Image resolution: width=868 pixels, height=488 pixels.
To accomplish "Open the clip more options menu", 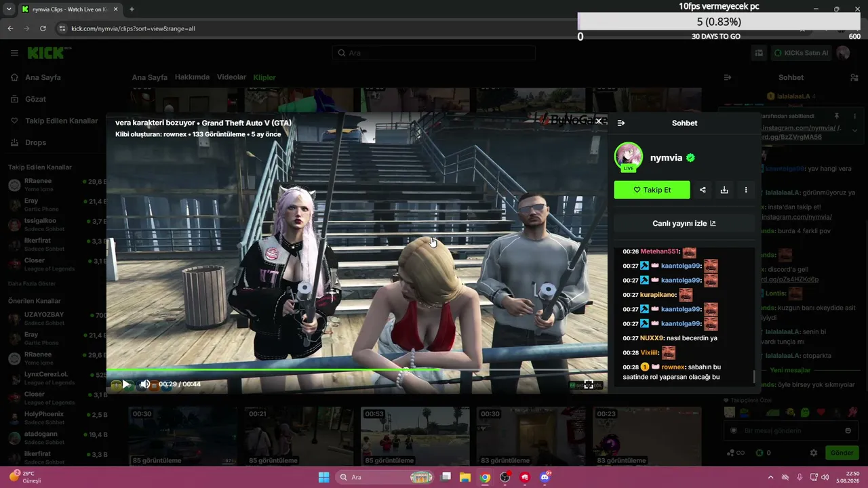I will tap(746, 190).
